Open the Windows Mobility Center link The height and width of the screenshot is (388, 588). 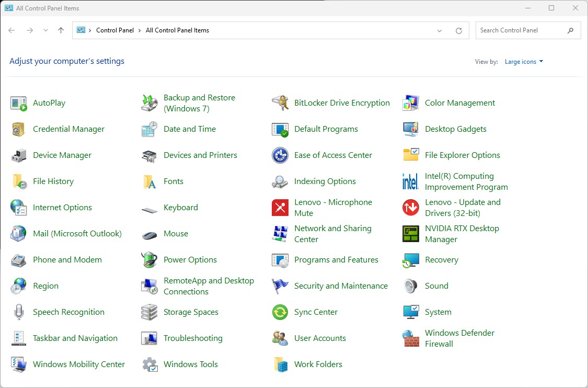coord(79,364)
